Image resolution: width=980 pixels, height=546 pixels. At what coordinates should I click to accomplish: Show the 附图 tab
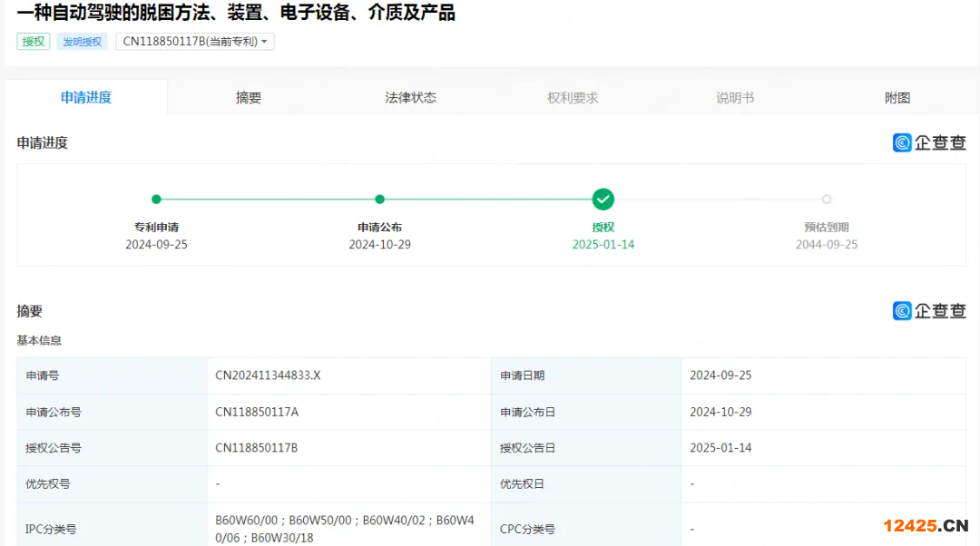897,98
